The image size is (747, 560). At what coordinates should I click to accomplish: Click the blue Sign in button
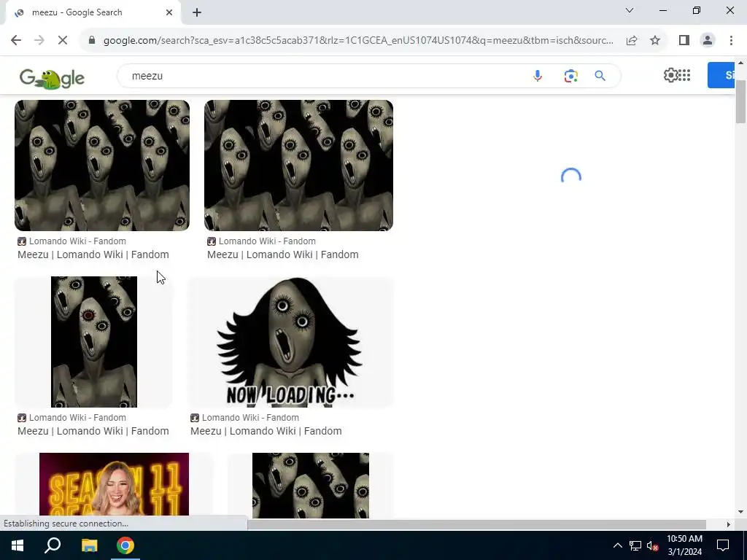tap(721, 75)
